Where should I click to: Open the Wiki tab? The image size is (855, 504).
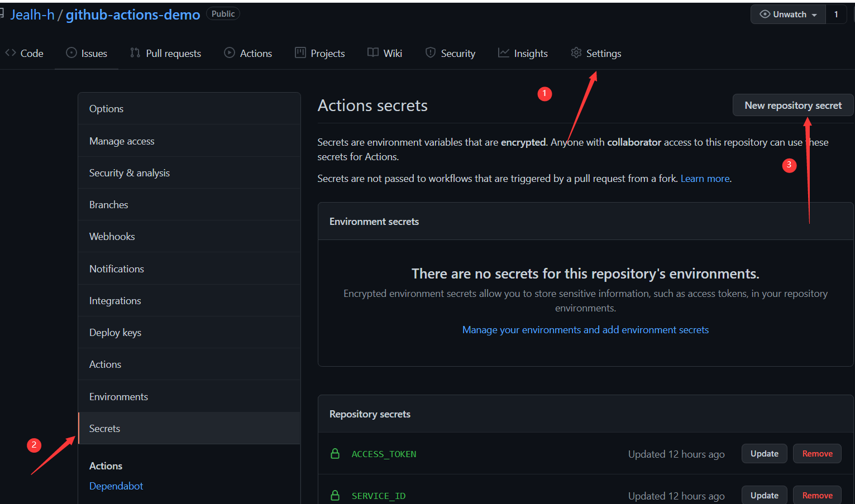pyautogui.click(x=385, y=53)
